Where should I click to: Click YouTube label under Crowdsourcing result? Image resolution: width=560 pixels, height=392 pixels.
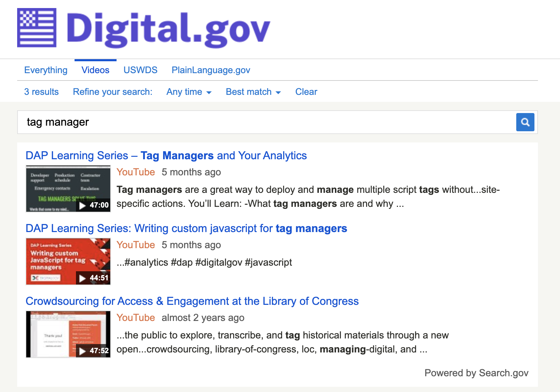tap(135, 318)
